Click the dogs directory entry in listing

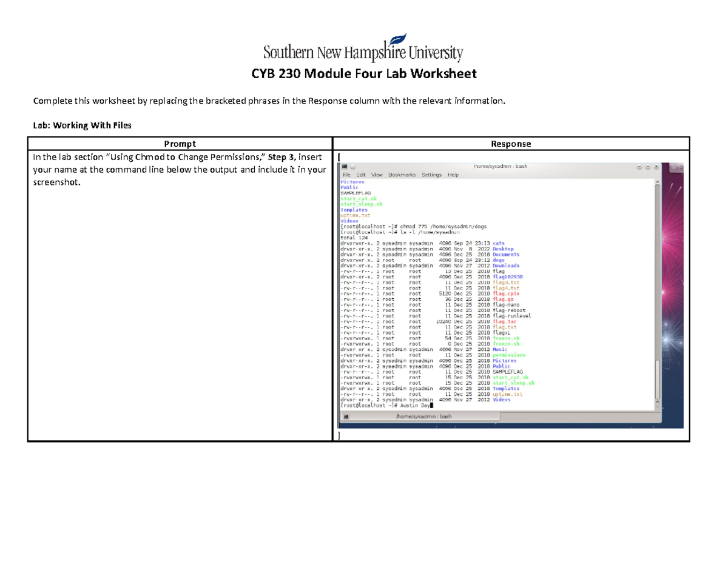coord(499,260)
